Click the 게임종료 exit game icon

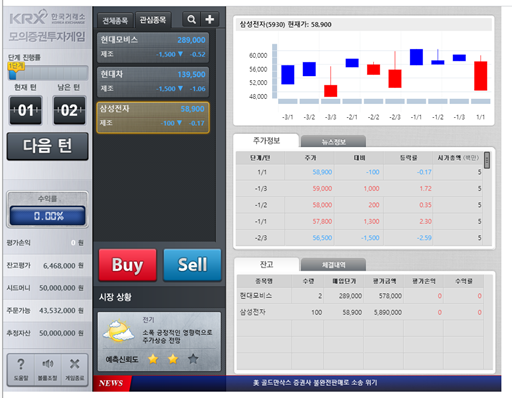tap(74, 369)
